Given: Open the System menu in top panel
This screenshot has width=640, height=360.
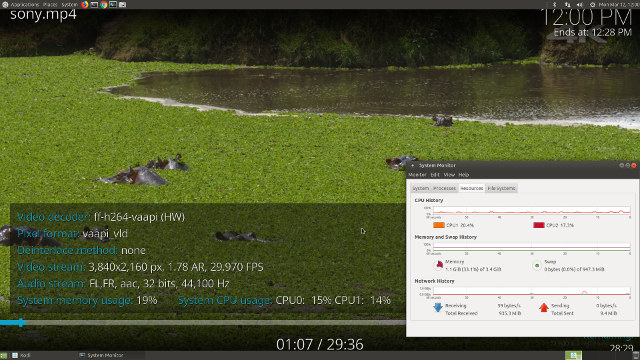Looking at the screenshot, I should (69, 4).
